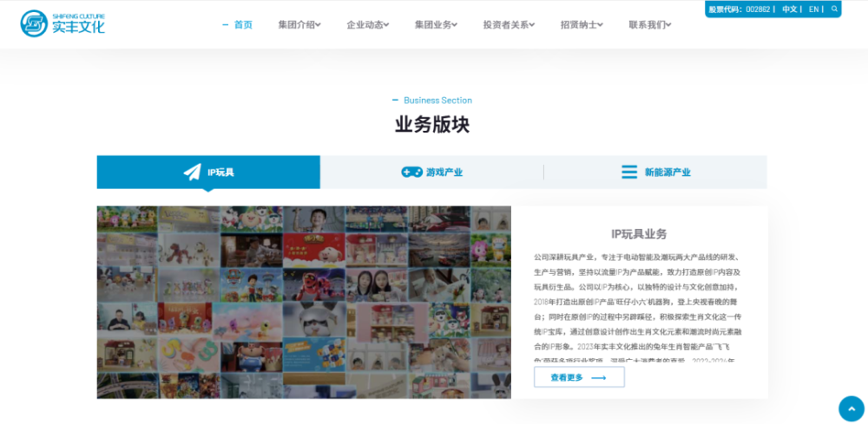
Task: Expand the 联系我们 menu
Action: pyautogui.click(x=650, y=24)
